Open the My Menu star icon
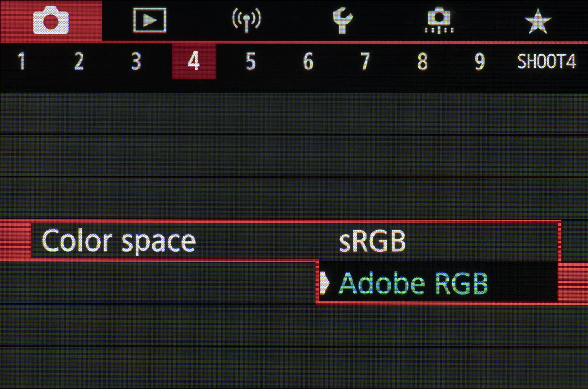Screen dimensions: 588x389 [538, 21]
